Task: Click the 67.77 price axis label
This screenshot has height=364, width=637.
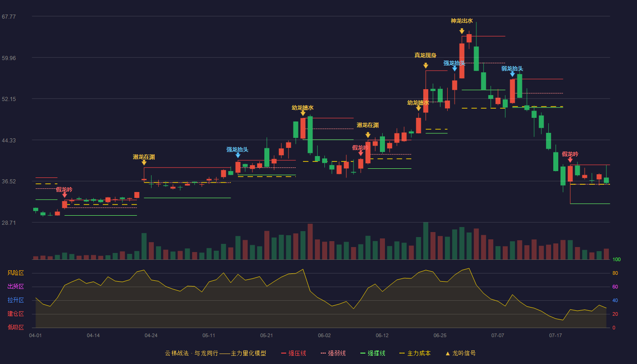Action: coord(9,17)
